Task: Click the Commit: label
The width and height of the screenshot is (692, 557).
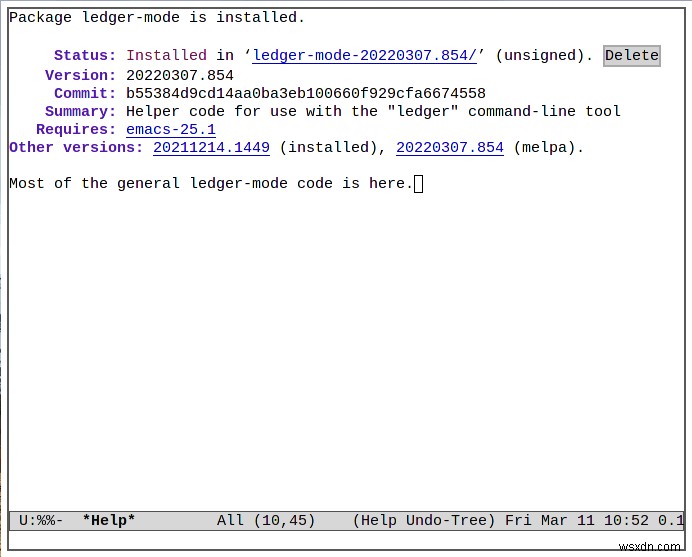Action: click(x=85, y=93)
